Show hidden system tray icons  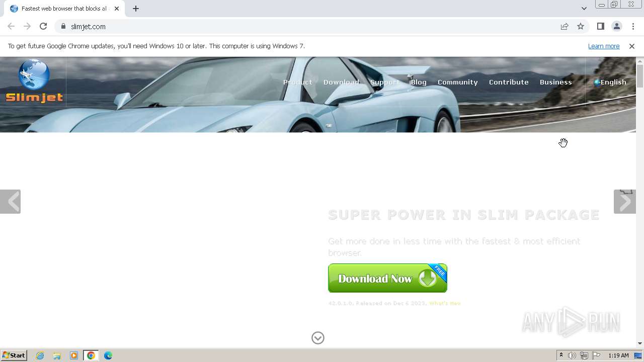[x=561, y=355]
